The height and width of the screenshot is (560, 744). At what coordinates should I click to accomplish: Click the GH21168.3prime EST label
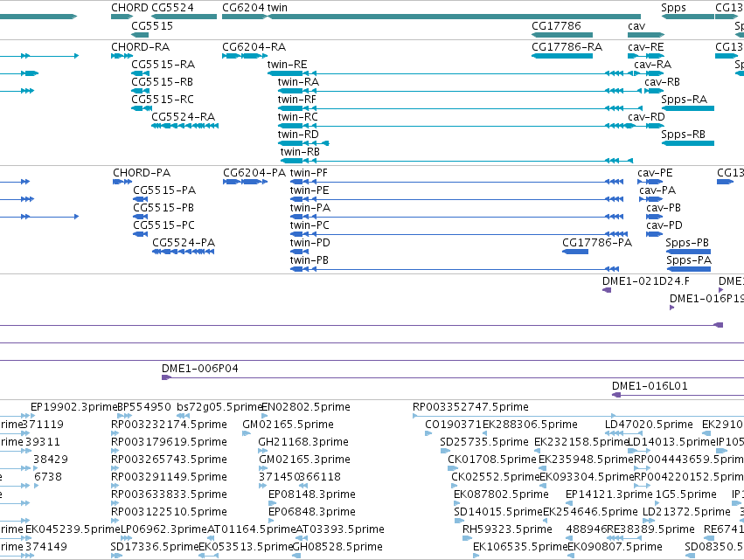(x=303, y=442)
